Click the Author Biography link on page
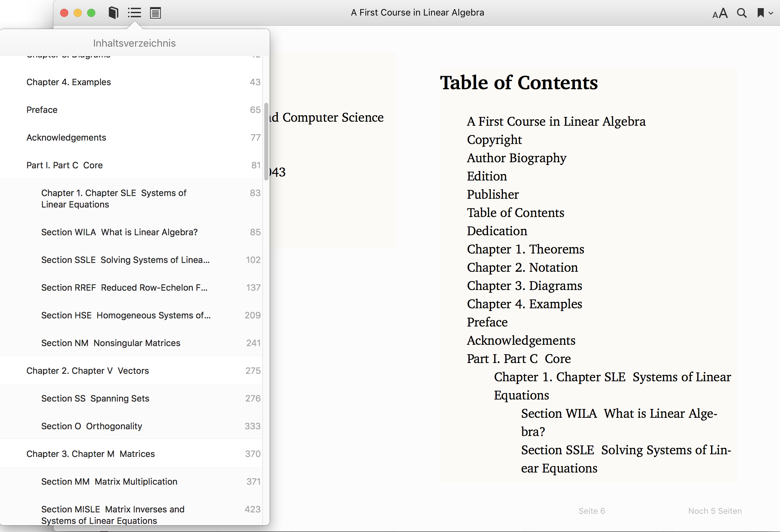780x532 pixels. point(516,158)
